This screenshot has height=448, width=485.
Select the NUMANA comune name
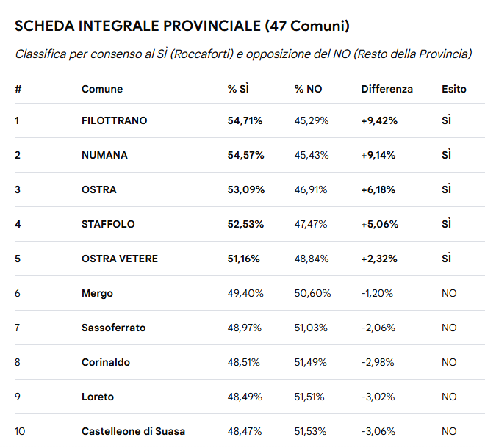click(104, 155)
